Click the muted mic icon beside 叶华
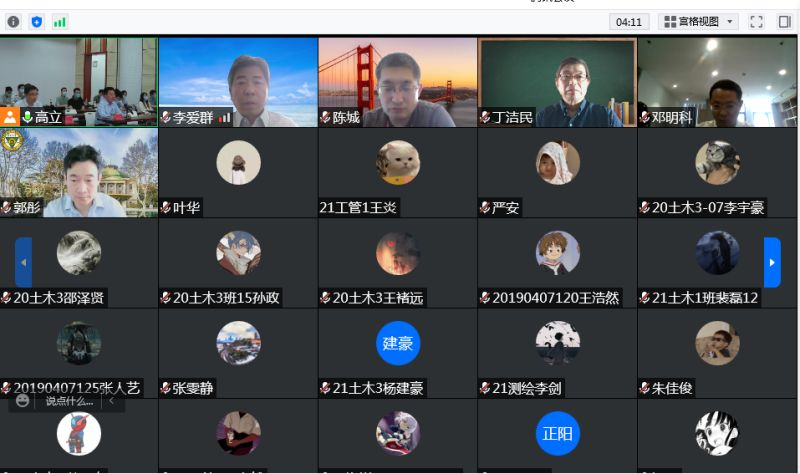 point(166,208)
